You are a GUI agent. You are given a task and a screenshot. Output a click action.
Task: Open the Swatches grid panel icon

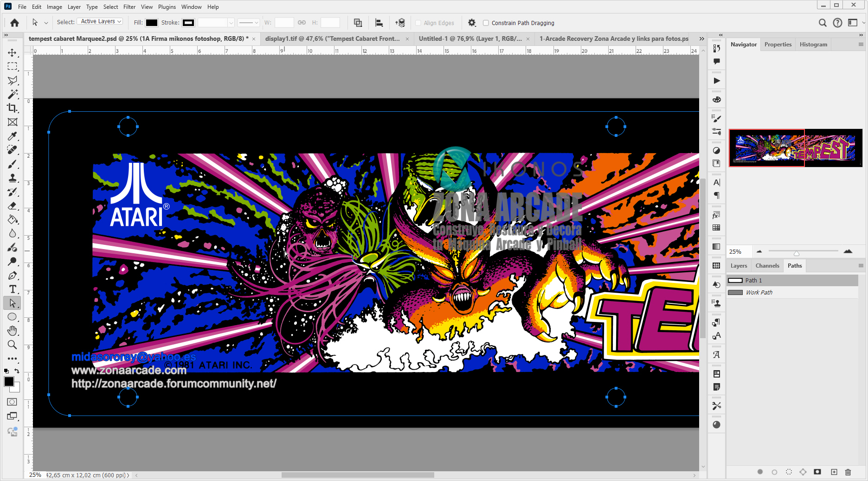(x=717, y=228)
